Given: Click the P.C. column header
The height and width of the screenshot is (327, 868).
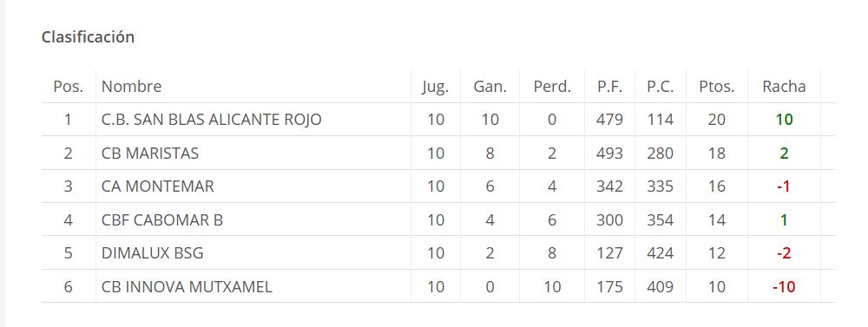Looking at the screenshot, I should coord(660,87).
